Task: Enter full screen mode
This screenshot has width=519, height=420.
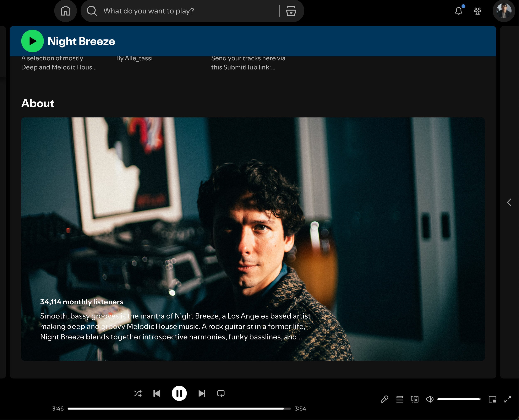Action: pyautogui.click(x=508, y=399)
